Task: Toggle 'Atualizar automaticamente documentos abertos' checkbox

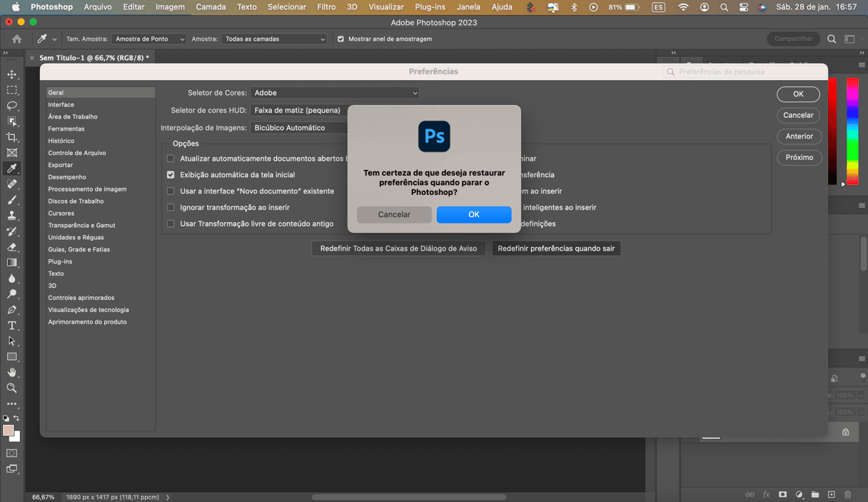Action: coord(171,159)
